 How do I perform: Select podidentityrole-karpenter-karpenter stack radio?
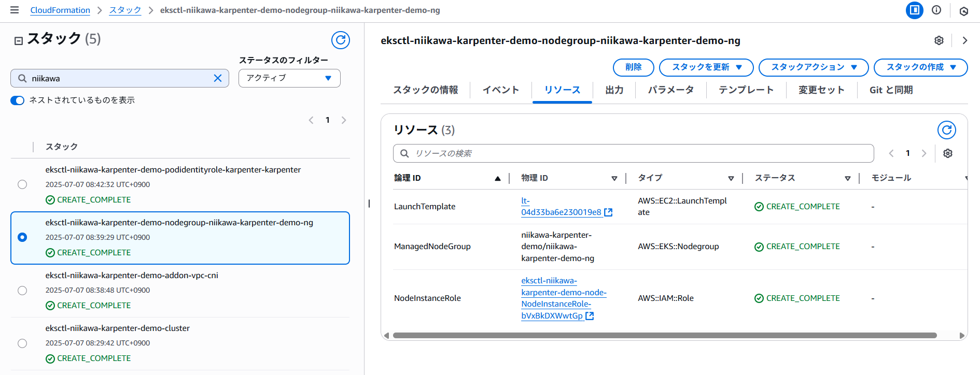pos(22,184)
